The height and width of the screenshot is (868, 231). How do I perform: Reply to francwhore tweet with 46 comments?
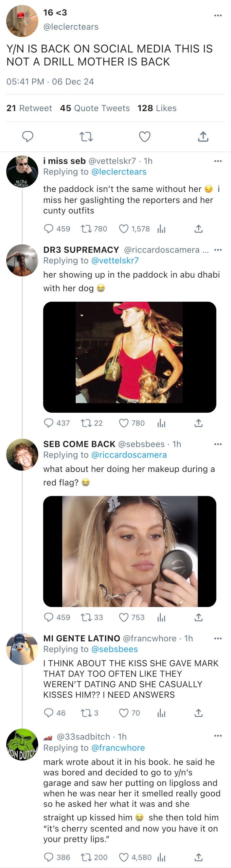(49, 713)
